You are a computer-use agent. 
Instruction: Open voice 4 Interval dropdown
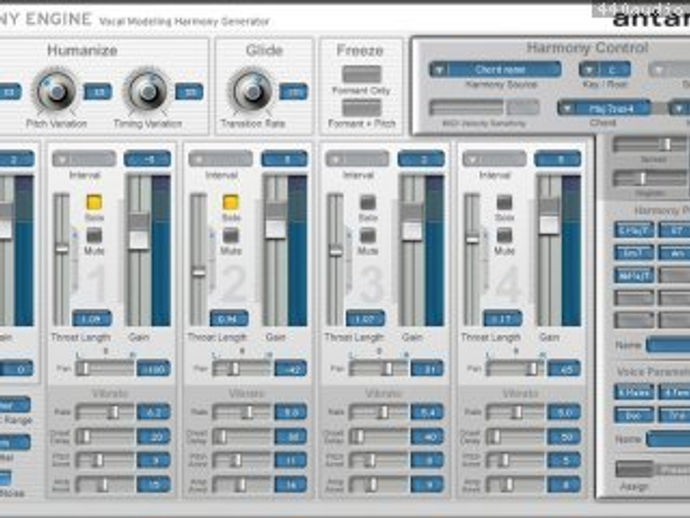(494, 159)
